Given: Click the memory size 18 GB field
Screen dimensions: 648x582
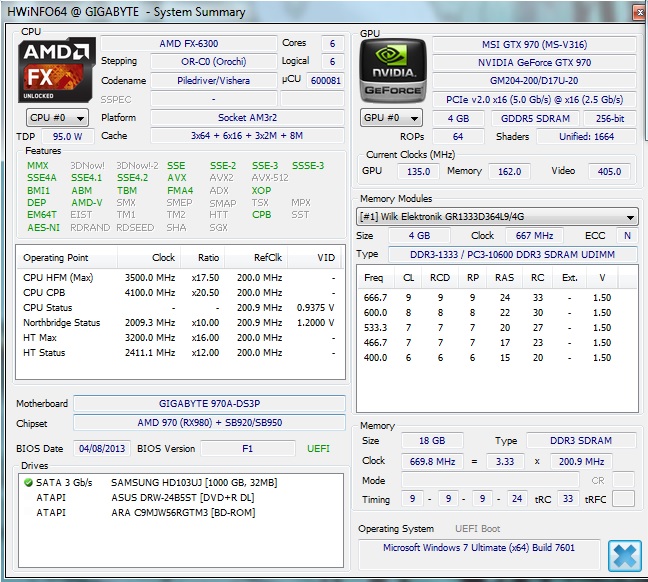Looking at the screenshot, I should pos(432,441).
